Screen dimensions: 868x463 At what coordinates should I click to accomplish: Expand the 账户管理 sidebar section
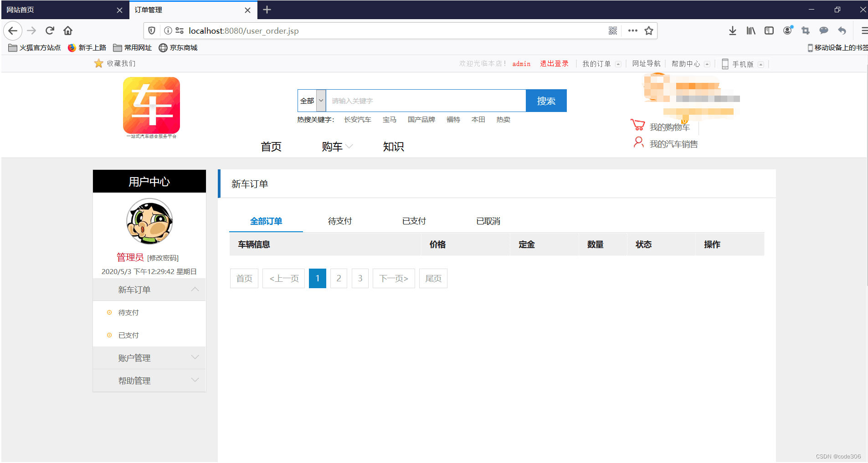(x=195, y=357)
